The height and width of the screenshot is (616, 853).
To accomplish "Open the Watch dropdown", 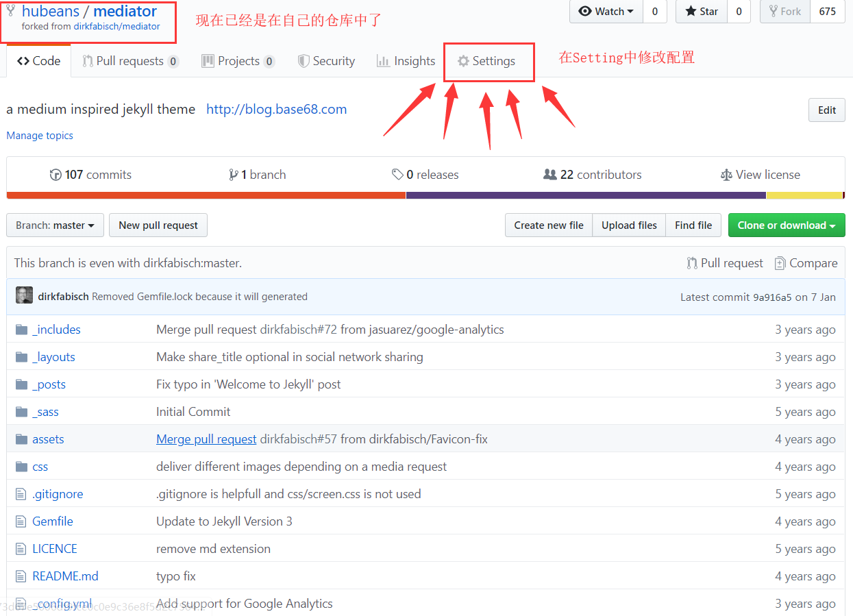I will click(606, 11).
